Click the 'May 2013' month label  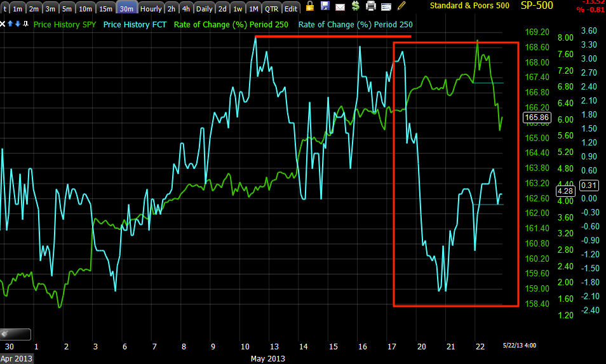(268, 358)
